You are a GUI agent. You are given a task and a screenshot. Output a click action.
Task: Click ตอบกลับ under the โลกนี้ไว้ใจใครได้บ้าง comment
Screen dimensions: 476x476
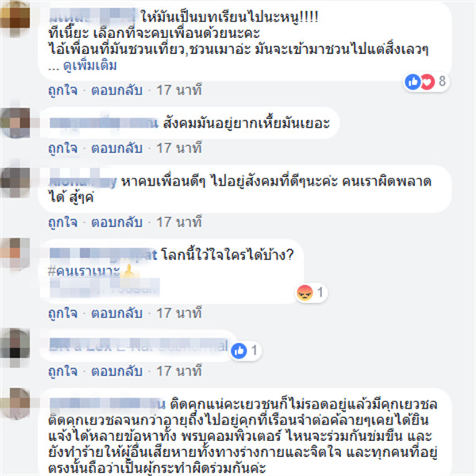[x=117, y=313]
